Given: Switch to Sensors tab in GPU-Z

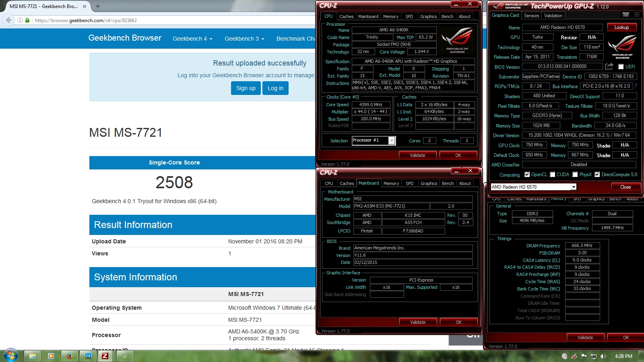Looking at the screenshot, I should pyautogui.click(x=531, y=16).
